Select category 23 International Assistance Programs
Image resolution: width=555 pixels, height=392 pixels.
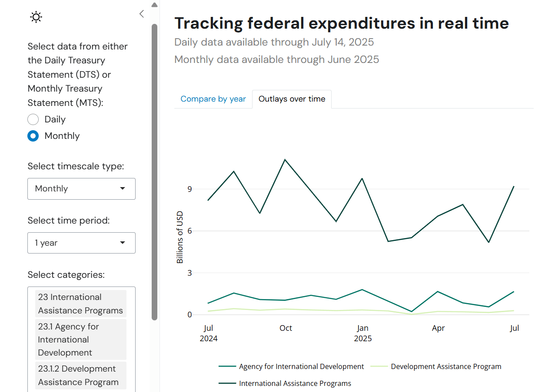point(80,303)
